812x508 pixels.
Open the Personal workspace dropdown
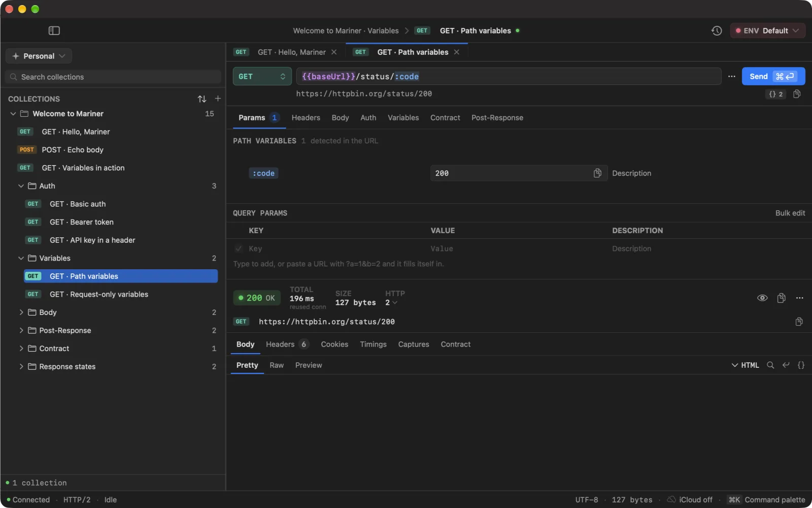point(39,56)
